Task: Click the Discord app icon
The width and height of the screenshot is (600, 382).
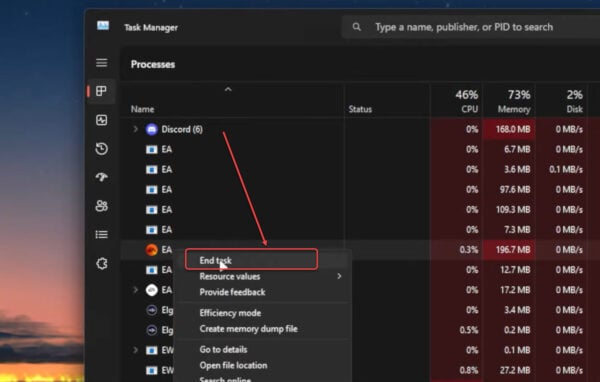Action: pyautogui.click(x=152, y=129)
